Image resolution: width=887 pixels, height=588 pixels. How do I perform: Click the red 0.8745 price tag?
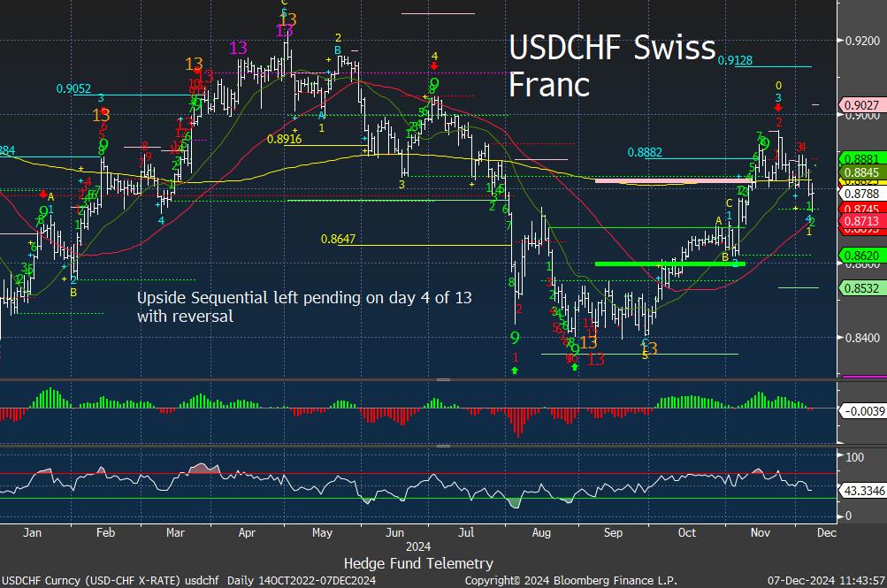(861, 208)
